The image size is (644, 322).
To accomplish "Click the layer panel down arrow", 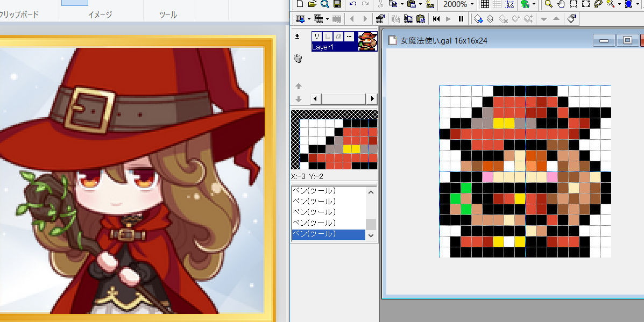I will 299,99.
